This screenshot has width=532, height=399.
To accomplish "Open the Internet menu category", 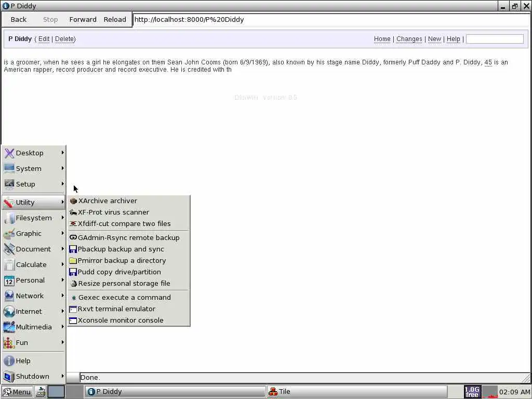I will pos(34,312).
